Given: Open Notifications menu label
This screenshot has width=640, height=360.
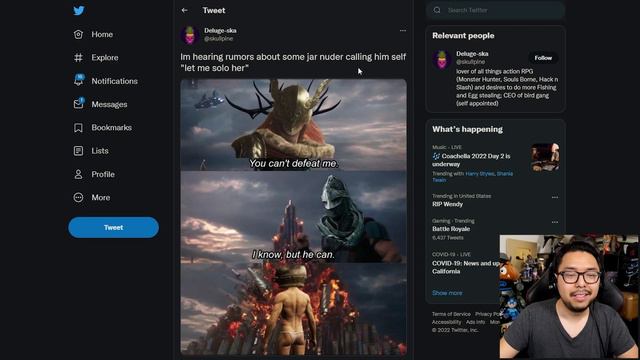Looking at the screenshot, I should pos(115,81).
